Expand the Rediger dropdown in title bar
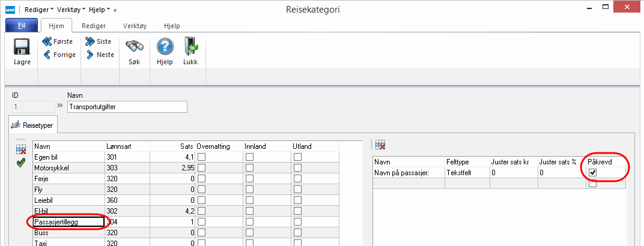 pos(38,10)
